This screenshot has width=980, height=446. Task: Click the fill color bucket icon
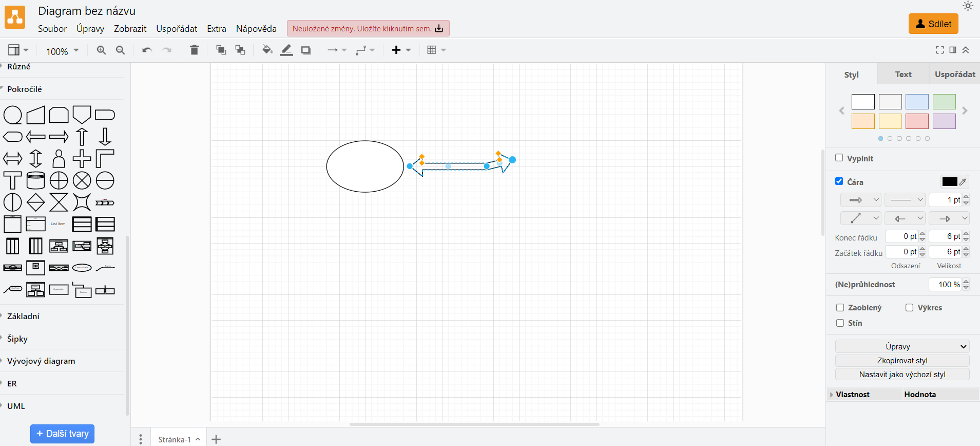pos(267,50)
